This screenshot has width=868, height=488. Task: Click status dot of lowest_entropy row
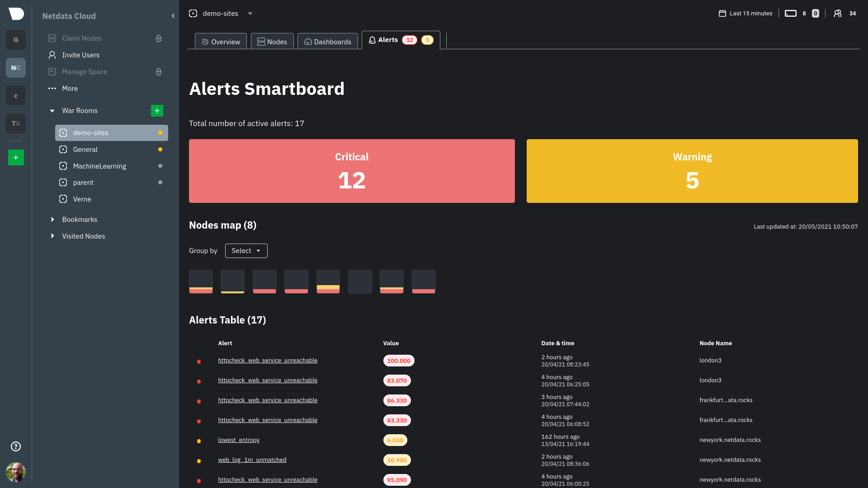tap(199, 441)
